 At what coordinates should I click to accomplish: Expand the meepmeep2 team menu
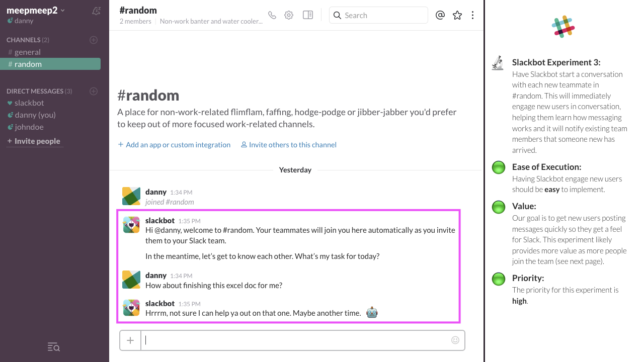36,10
